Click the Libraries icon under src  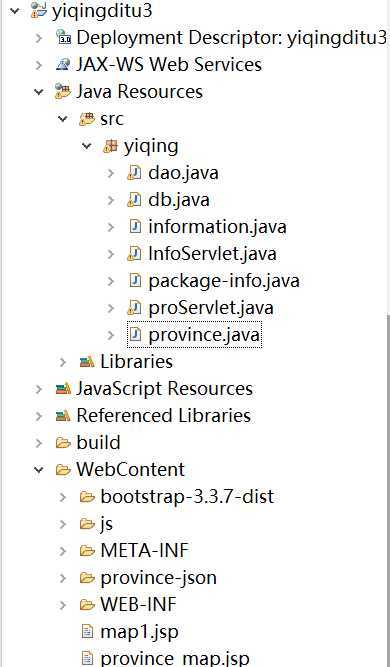(87, 362)
